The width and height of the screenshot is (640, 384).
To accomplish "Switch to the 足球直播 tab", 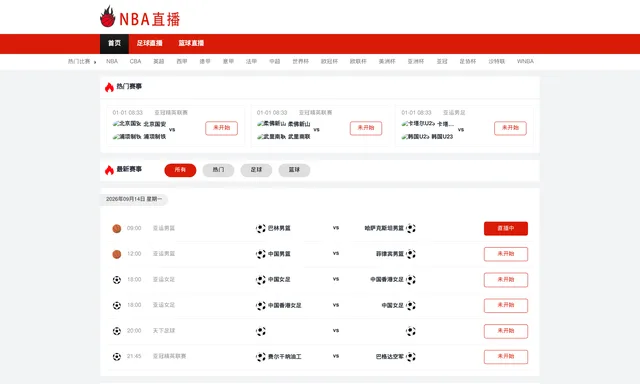I will [149, 43].
